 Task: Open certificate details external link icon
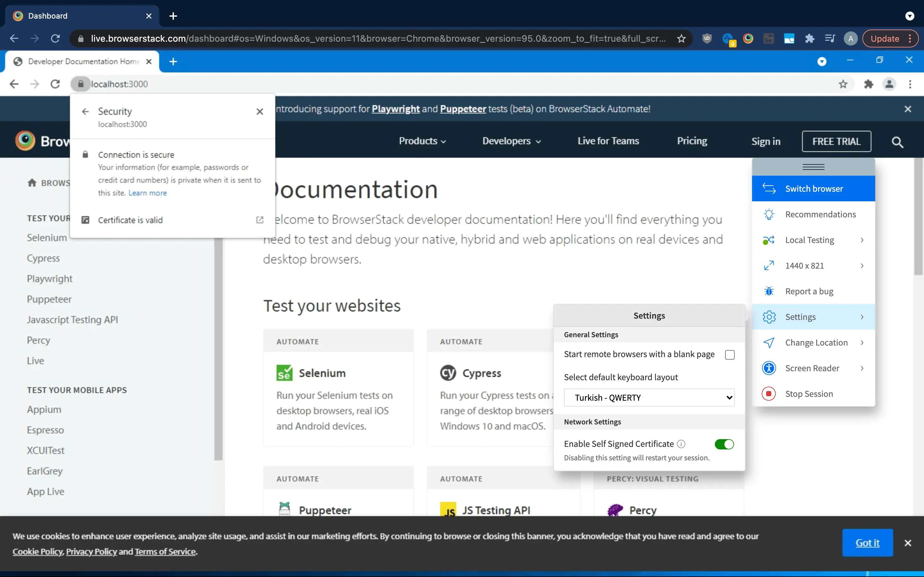(x=260, y=220)
